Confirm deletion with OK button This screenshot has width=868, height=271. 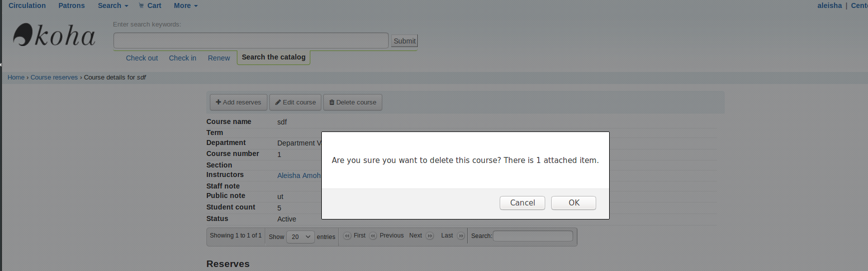coord(573,202)
